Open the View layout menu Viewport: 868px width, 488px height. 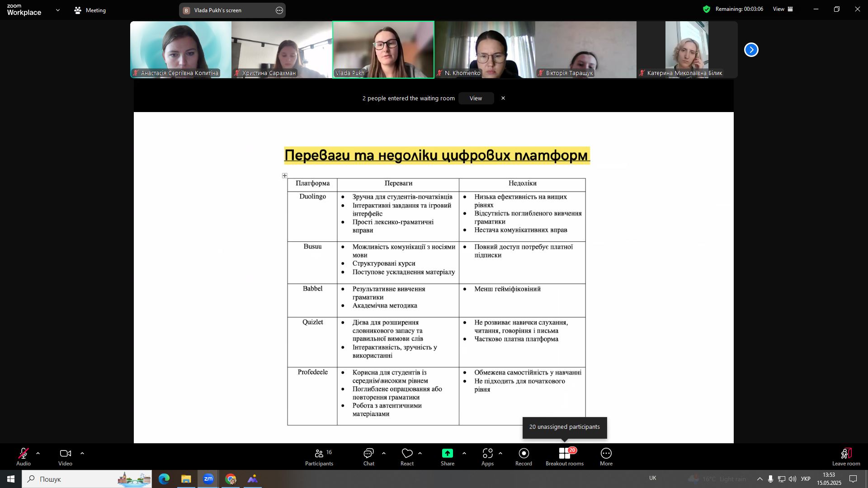(x=783, y=9)
